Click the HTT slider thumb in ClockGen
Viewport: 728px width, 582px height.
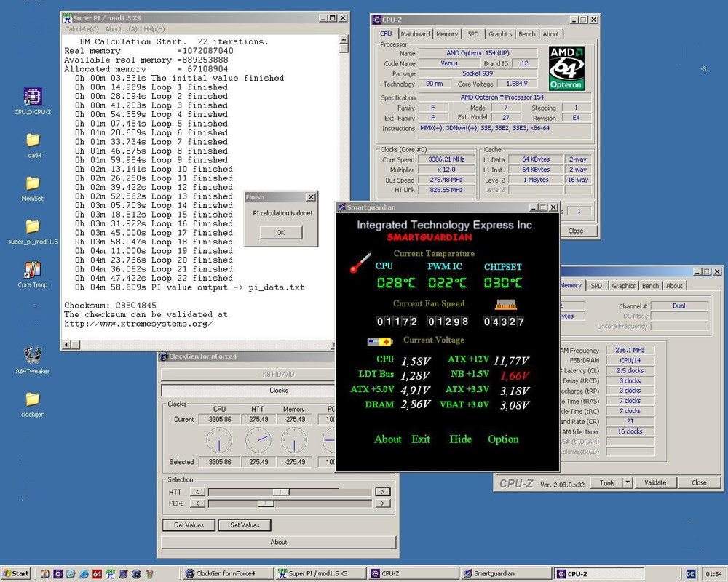click(281, 492)
